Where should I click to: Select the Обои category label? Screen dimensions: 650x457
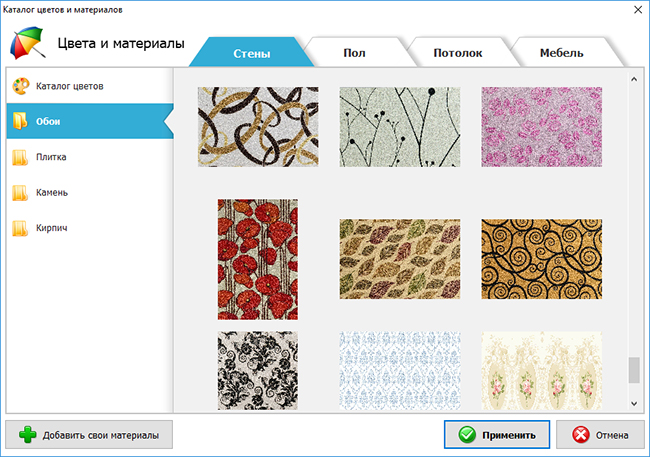(x=48, y=122)
